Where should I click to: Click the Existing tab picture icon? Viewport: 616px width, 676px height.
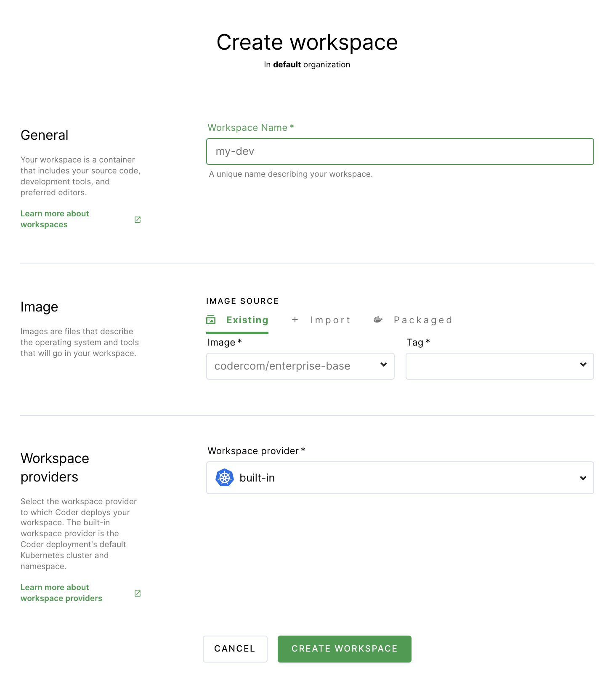coord(211,320)
